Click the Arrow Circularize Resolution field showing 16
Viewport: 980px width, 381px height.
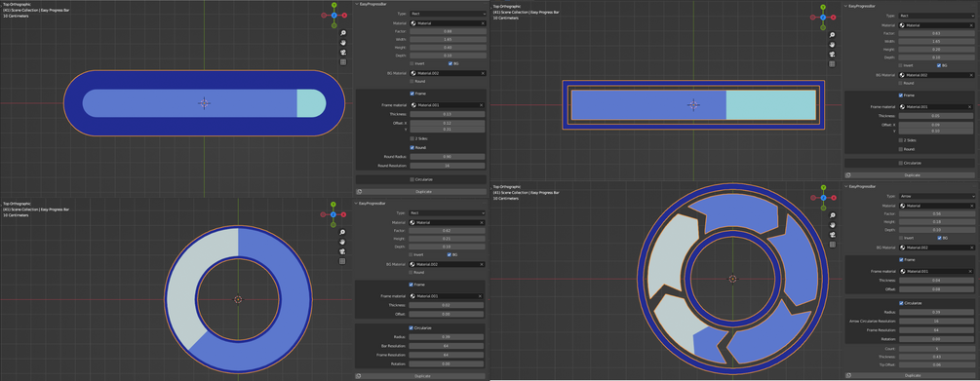[936, 321]
